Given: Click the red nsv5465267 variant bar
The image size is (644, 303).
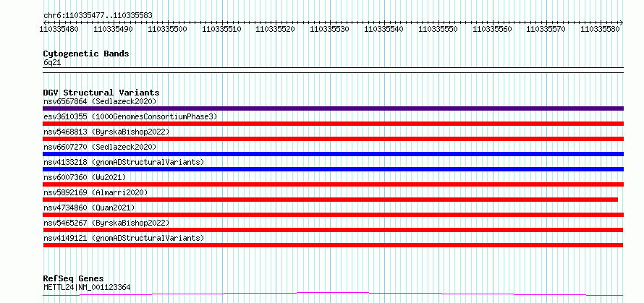Looking at the screenshot, I should [333, 230].
